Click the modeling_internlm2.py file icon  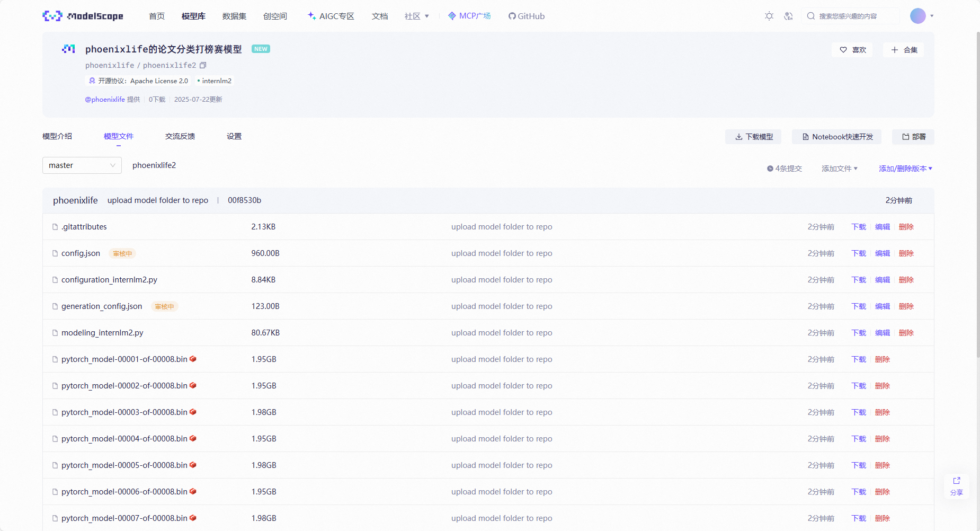[x=55, y=333]
